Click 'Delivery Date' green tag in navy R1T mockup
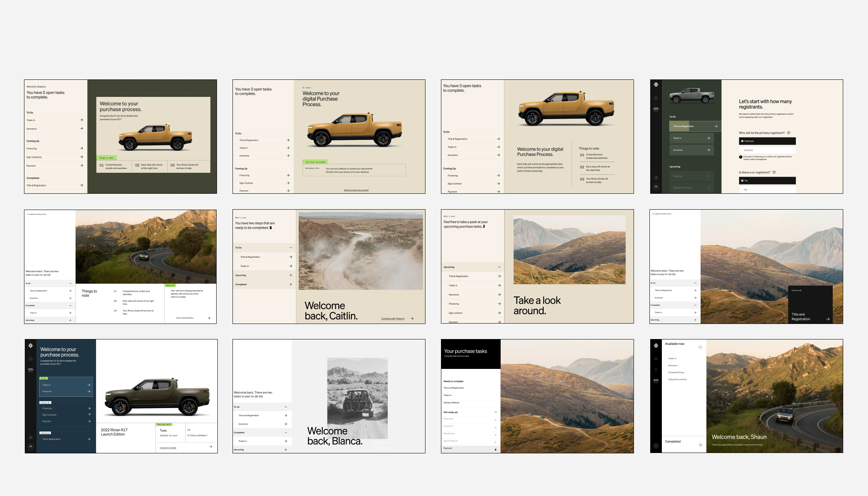Viewport: 868px width, 496px height. 164,424
